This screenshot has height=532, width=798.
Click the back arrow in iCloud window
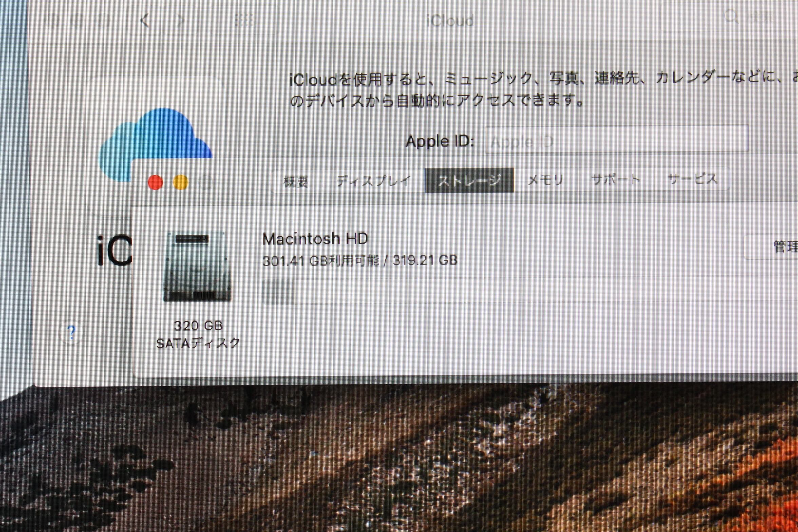(145, 20)
